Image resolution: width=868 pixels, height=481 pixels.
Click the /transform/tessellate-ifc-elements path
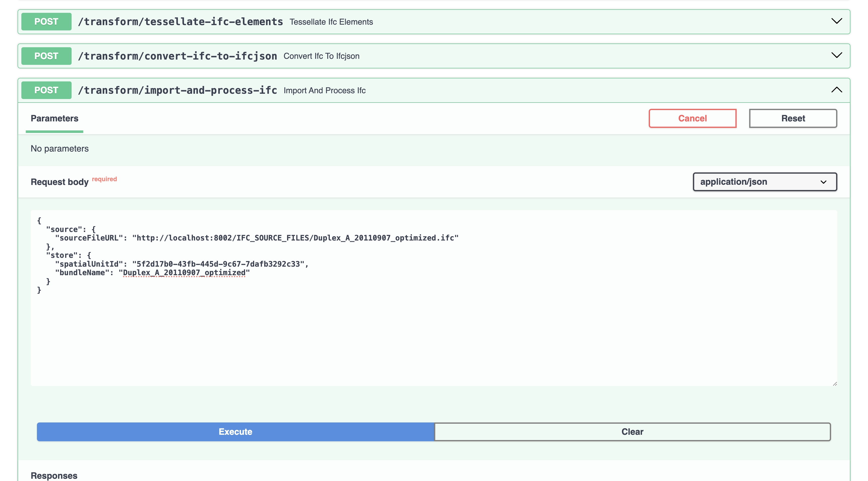pyautogui.click(x=181, y=22)
